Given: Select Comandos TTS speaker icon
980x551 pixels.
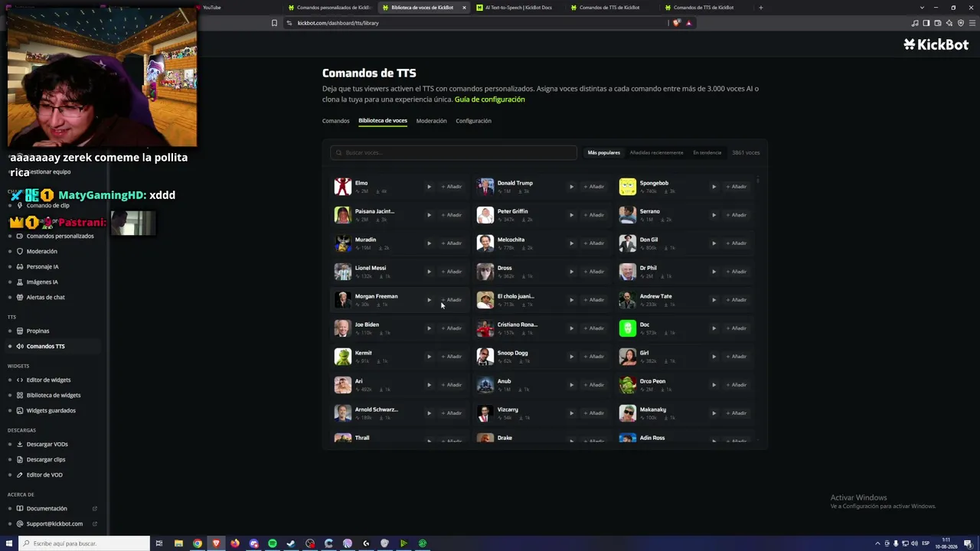Looking at the screenshot, I should coord(21,346).
